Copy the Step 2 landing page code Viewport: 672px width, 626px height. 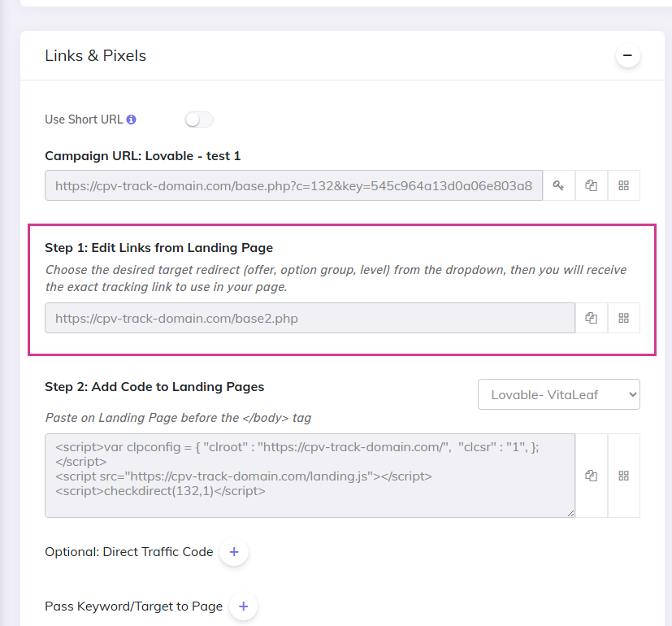click(592, 476)
